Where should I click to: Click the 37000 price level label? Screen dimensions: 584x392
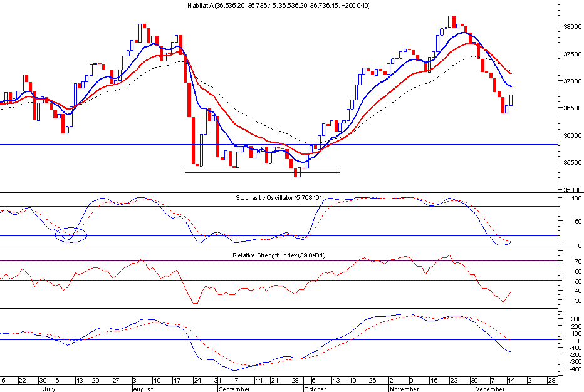point(573,81)
